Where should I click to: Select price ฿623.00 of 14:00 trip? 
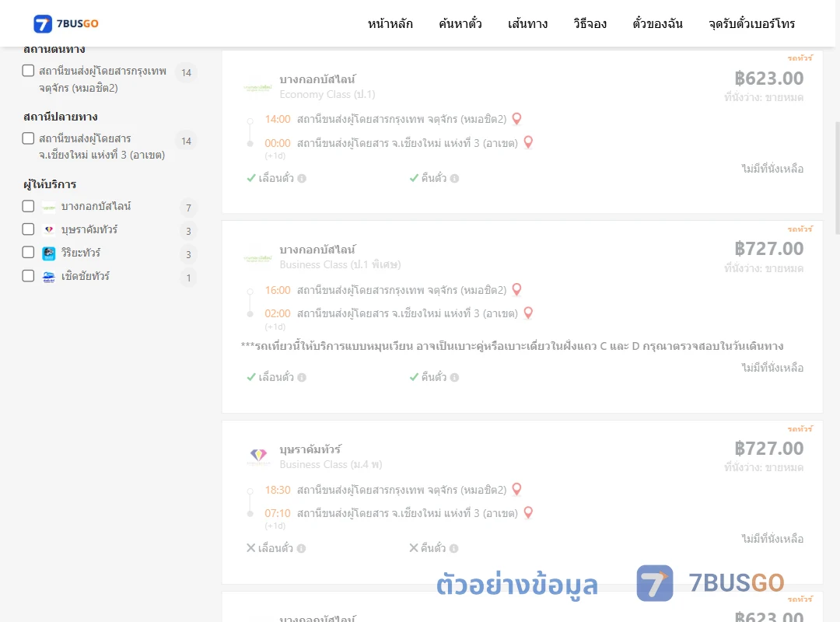[768, 79]
